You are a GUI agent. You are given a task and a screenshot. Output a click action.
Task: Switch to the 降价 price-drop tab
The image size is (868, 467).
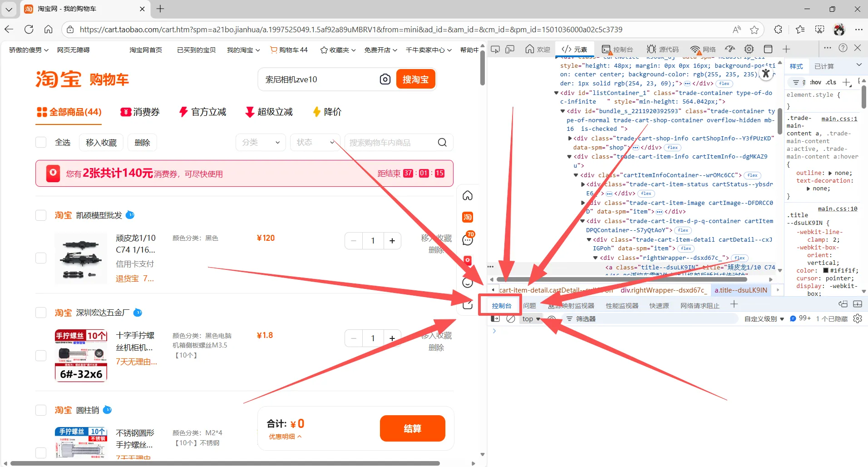[327, 112]
